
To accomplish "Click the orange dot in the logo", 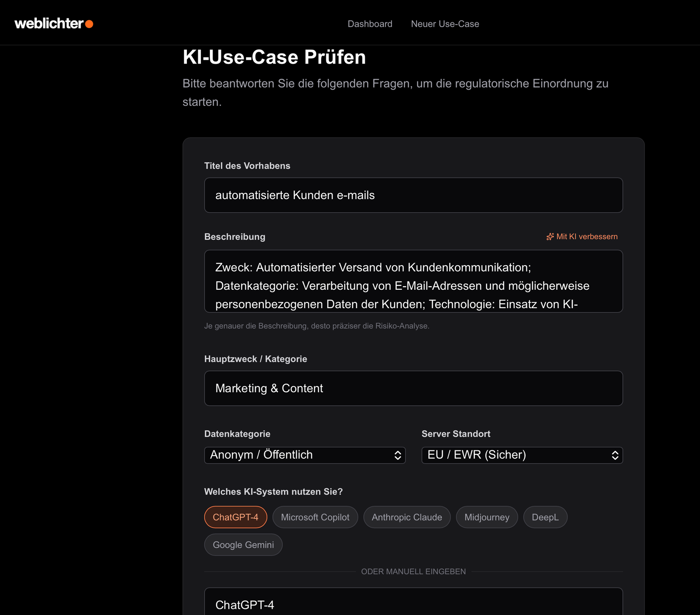I will click(89, 24).
